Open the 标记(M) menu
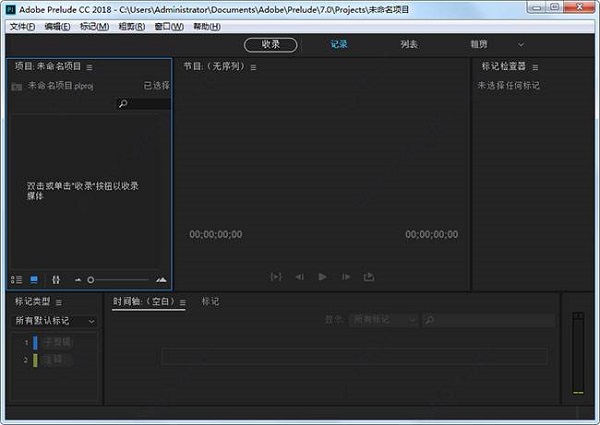The width and height of the screenshot is (600, 425). [95, 26]
